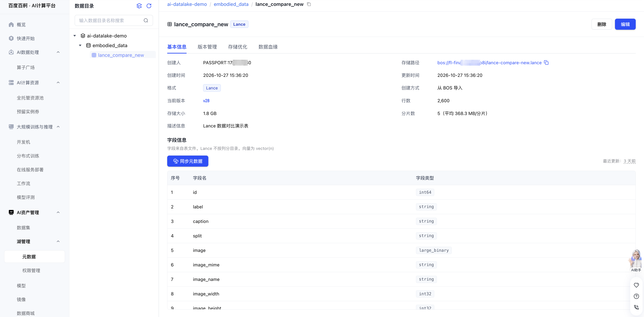
Task: Click the add catalog icon beside 数据目录
Action: coord(139,6)
